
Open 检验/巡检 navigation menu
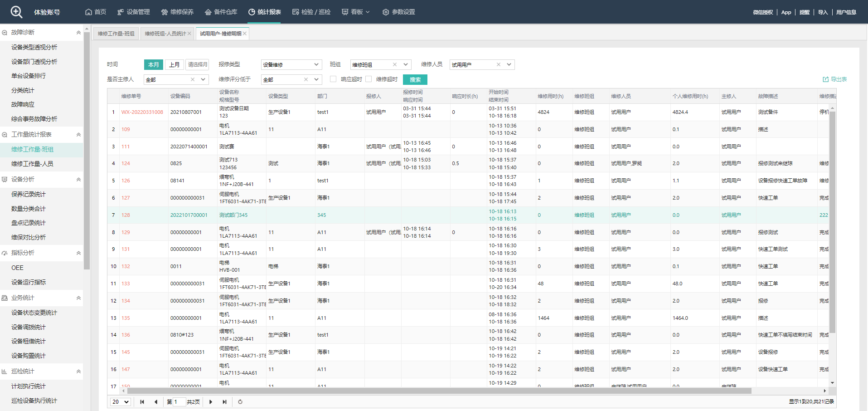[311, 12]
